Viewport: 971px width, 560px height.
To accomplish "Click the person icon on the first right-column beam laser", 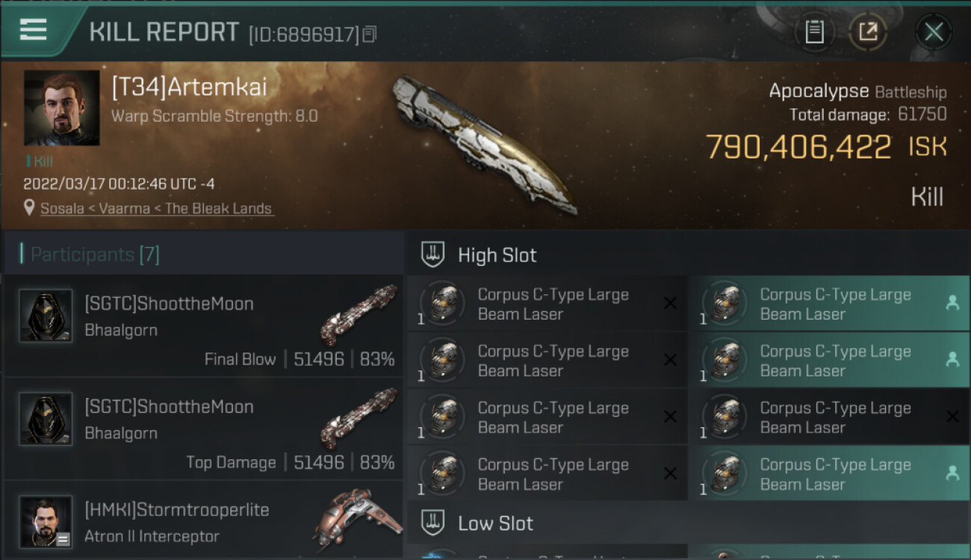I will pyautogui.click(x=952, y=302).
